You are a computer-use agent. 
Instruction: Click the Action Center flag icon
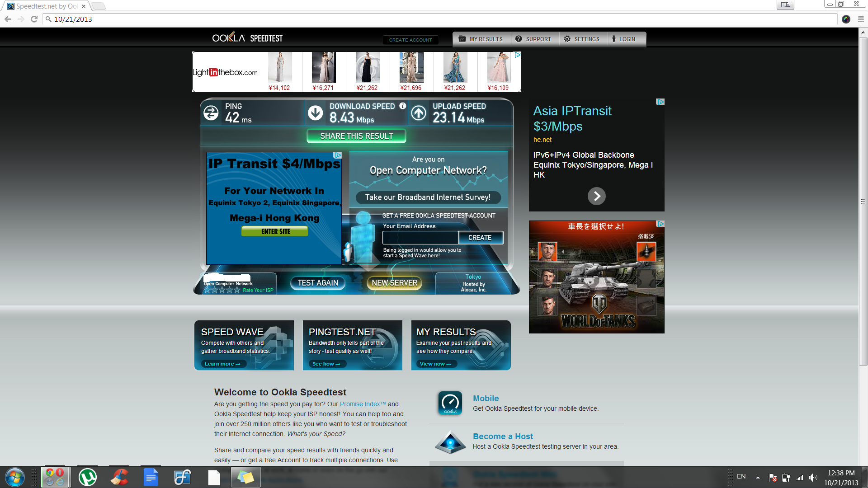coord(773,478)
